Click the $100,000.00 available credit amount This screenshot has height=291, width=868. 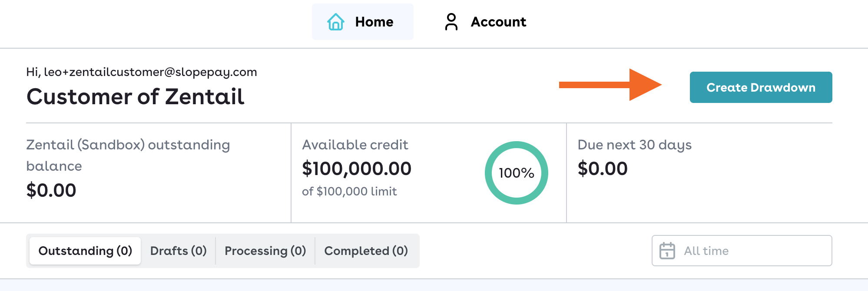pyautogui.click(x=356, y=169)
